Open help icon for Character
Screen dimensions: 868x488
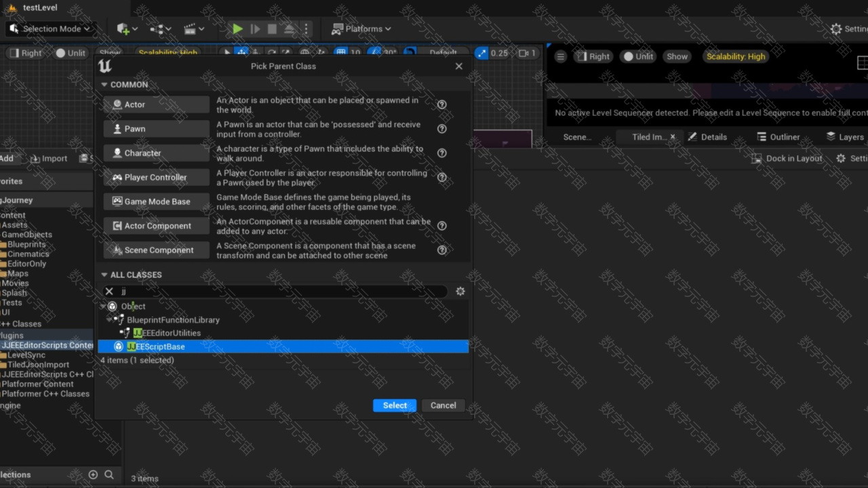tap(441, 153)
